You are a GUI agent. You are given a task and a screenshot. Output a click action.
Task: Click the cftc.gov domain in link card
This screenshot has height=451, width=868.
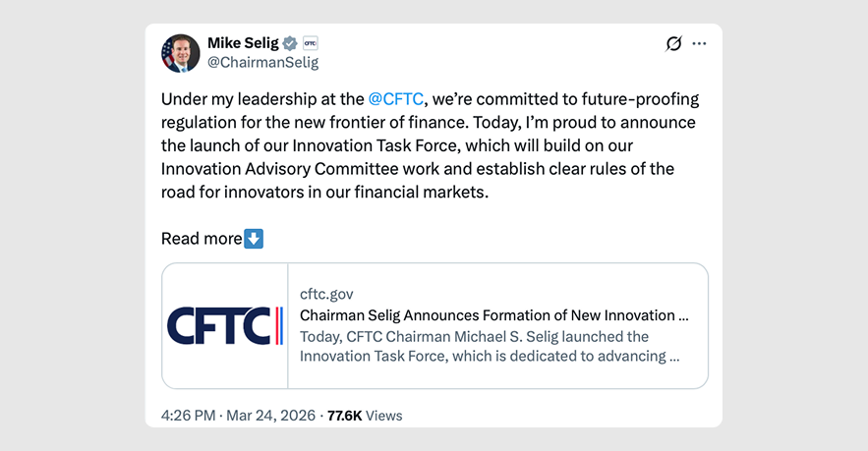point(326,294)
